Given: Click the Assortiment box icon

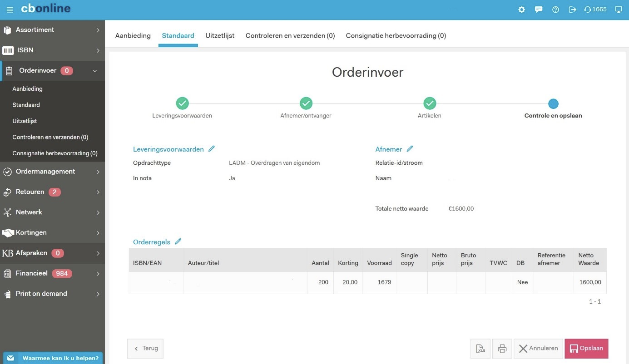Looking at the screenshot, I should [x=7, y=30].
